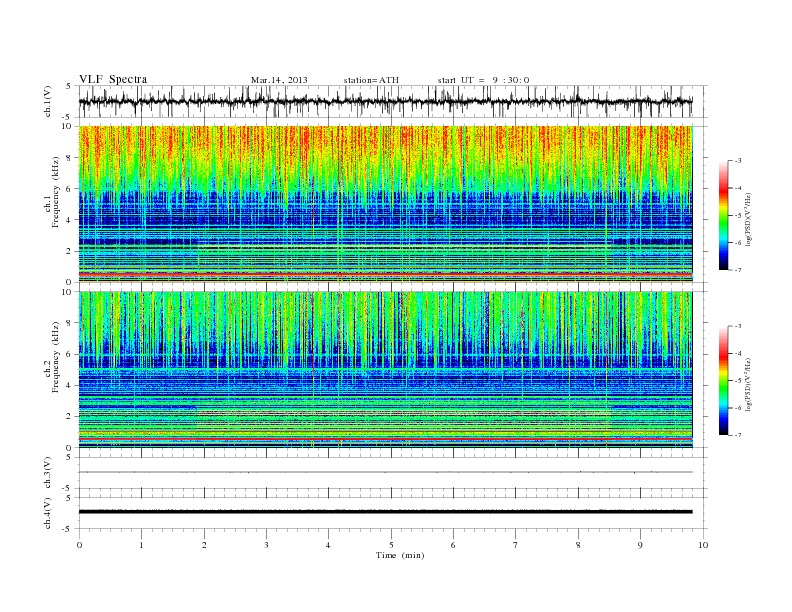The height and width of the screenshot is (612, 792).
Task: Click the 'start UT = 9:30:0' header text
Action: [483, 80]
